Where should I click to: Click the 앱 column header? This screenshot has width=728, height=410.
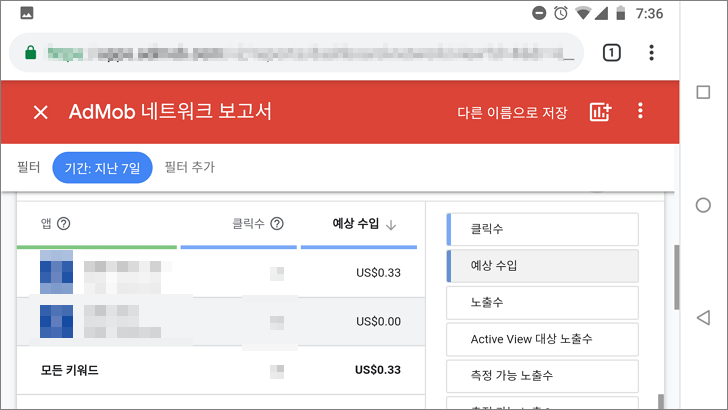[46, 224]
